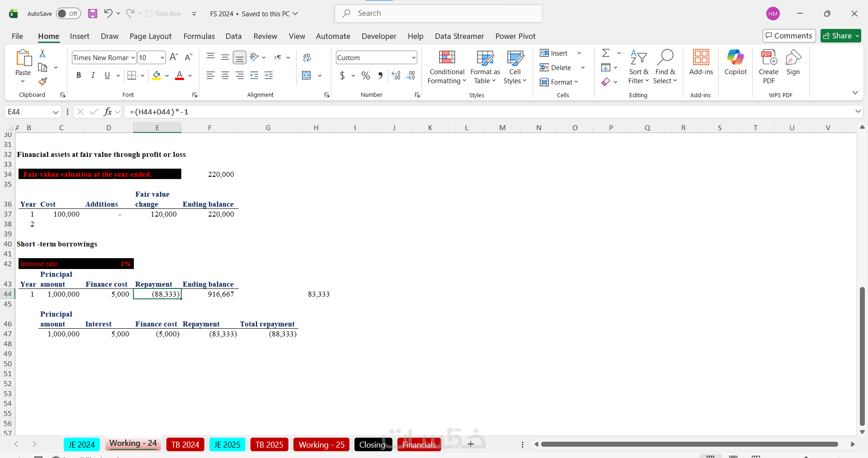
Task: Click Delete cells button
Action: [556, 68]
